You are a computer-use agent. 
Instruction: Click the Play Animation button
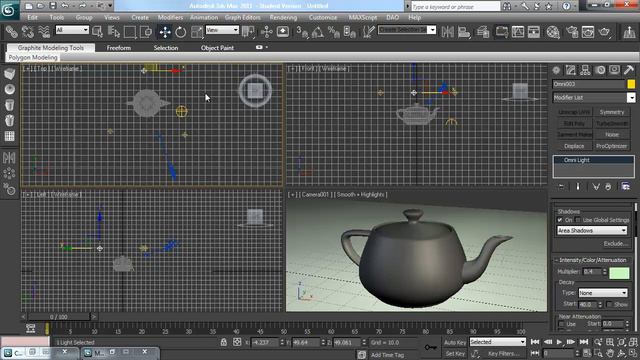pyautogui.click(x=559, y=342)
